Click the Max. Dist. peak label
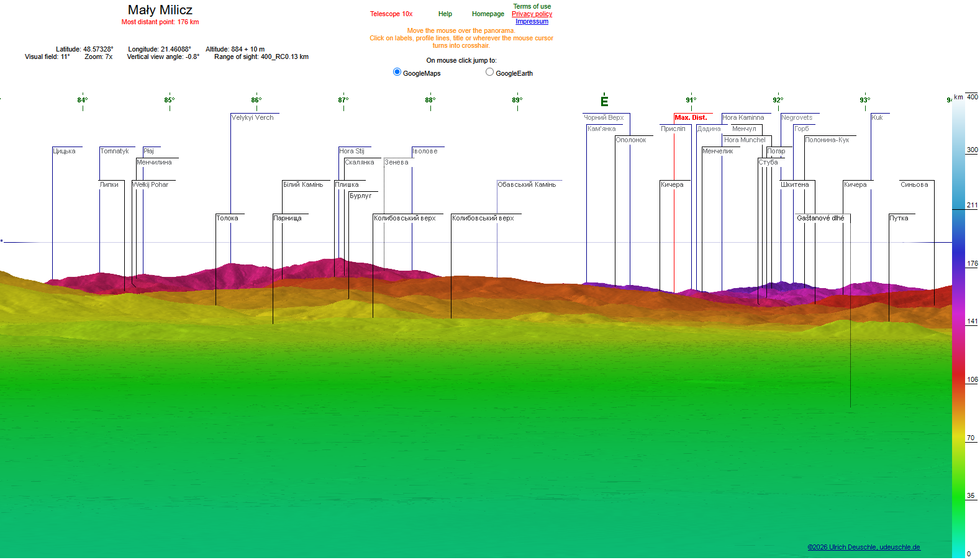 click(x=691, y=117)
